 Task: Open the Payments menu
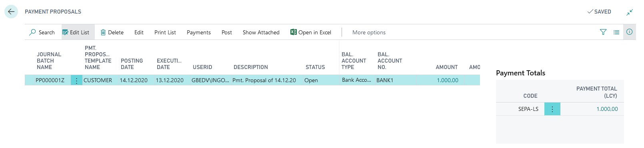coord(199,32)
